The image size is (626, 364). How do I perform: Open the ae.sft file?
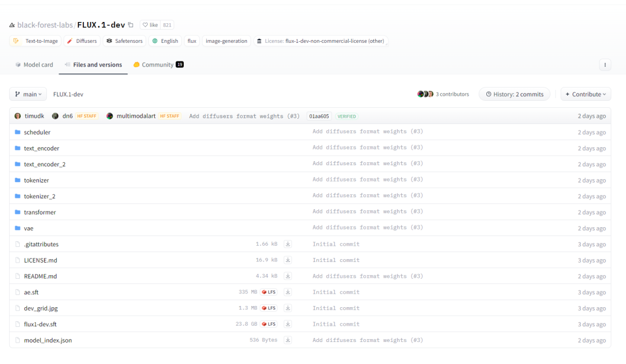31,292
